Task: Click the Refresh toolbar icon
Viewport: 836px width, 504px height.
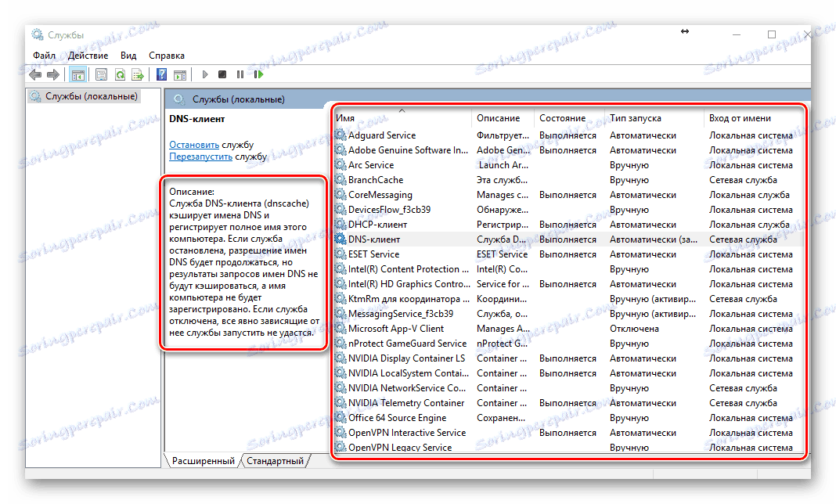Action: (x=120, y=74)
